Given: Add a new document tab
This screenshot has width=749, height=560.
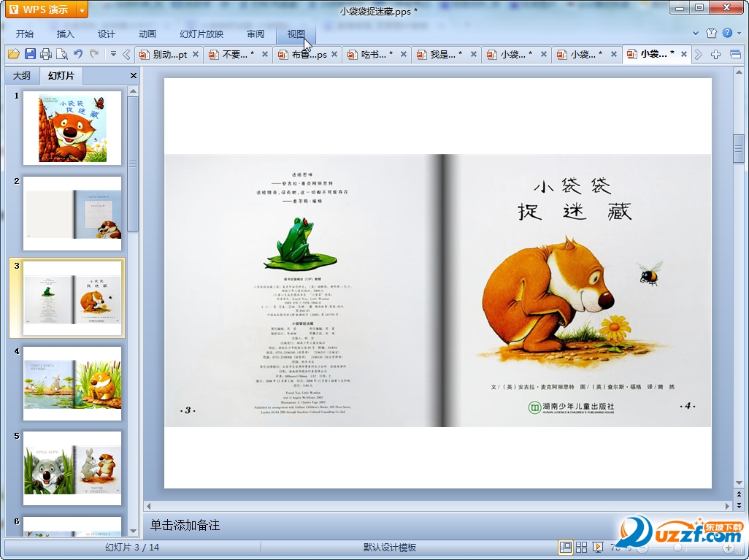Looking at the screenshot, I should pos(715,55).
